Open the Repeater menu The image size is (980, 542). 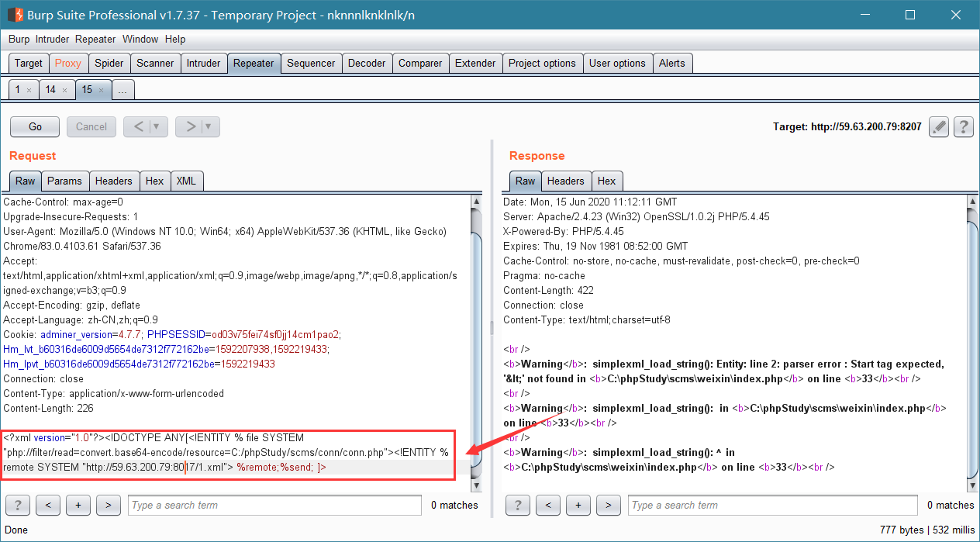point(95,39)
